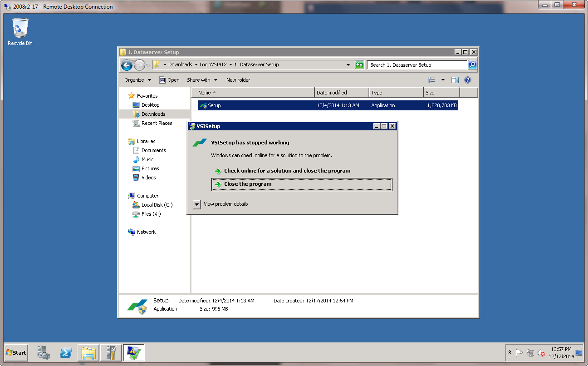Click the muted volume tray icon
Image resolution: width=588 pixels, height=366 pixels.
pyautogui.click(x=541, y=353)
